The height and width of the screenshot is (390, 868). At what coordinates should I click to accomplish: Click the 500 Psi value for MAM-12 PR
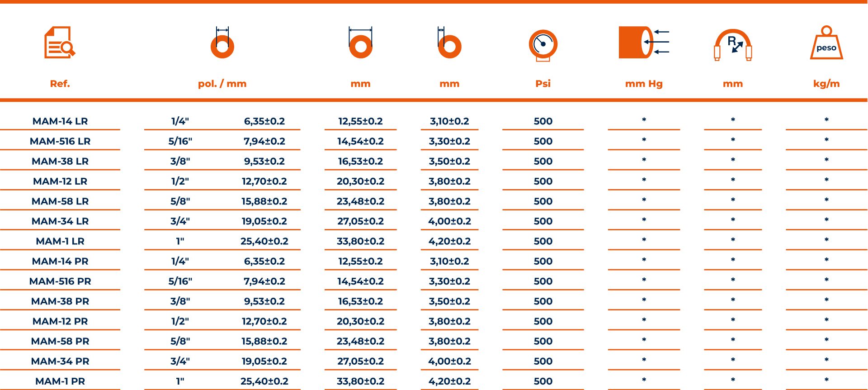(543, 321)
